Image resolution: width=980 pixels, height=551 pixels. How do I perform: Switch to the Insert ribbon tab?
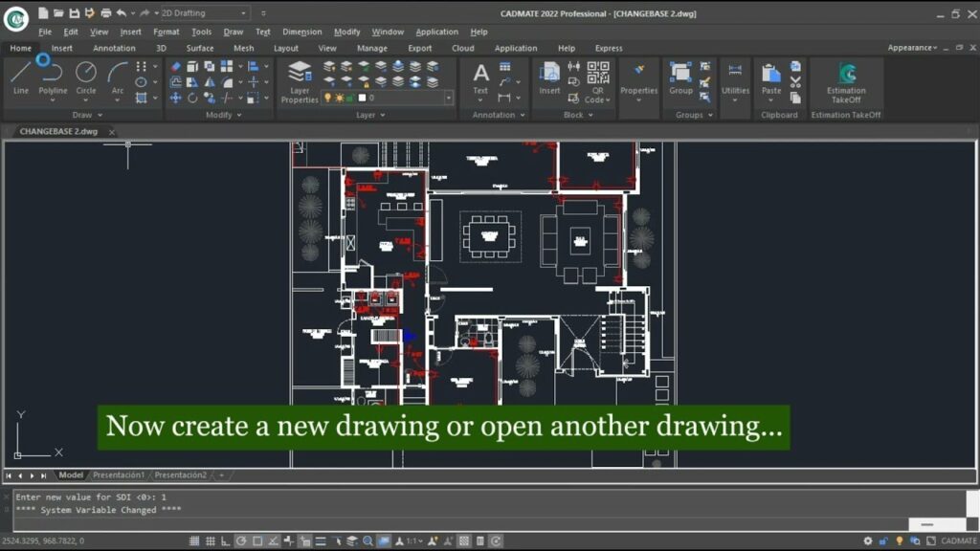point(61,48)
